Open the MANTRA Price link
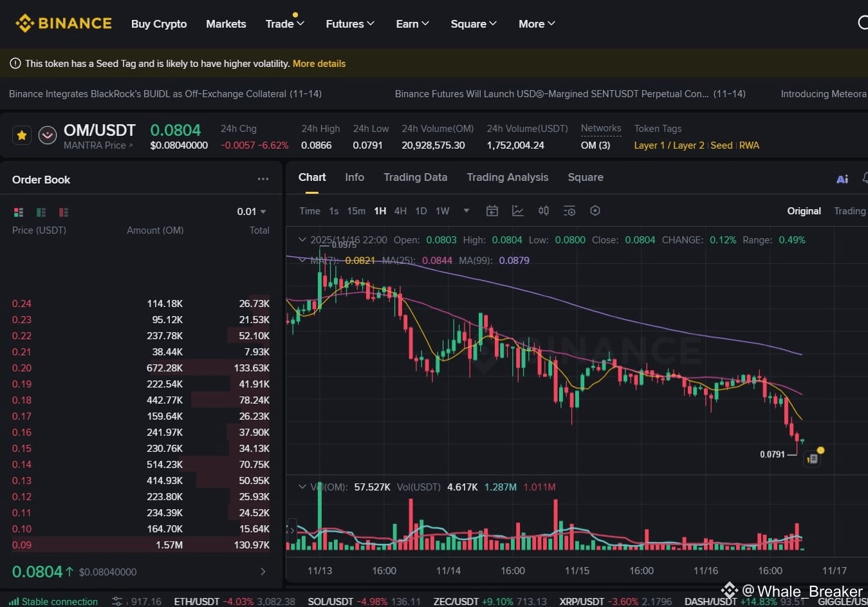Image resolution: width=868 pixels, height=607 pixels. click(98, 145)
